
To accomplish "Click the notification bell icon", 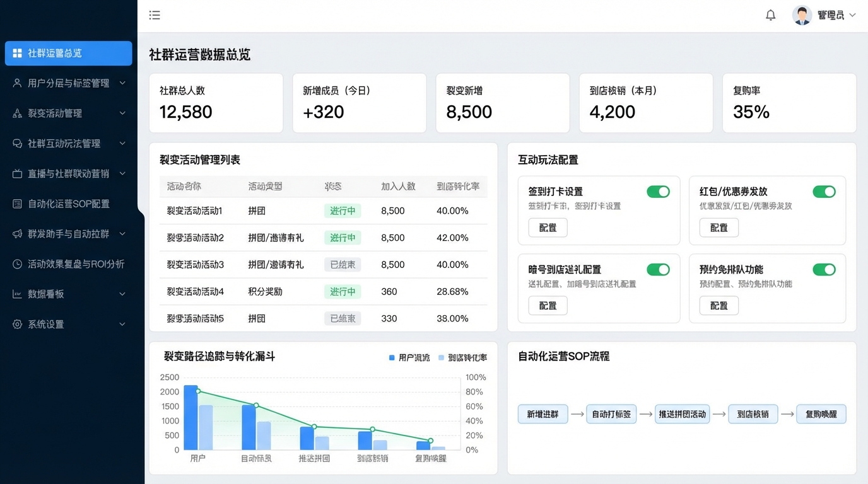I will [x=770, y=15].
